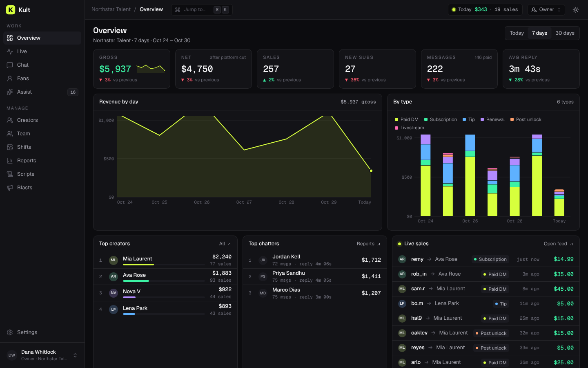Open the Live section in sidebar

pyautogui.click(x=42, y=52)
